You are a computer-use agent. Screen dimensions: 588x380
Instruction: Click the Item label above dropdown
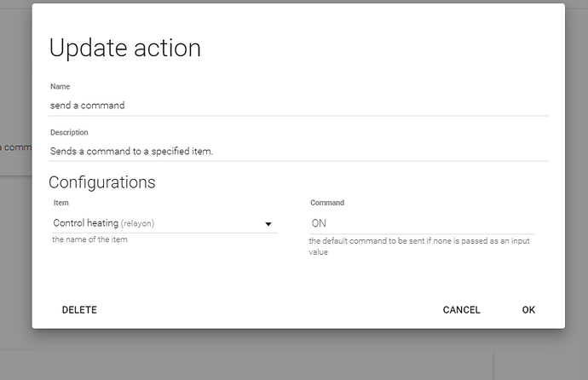tap(61, 203)
